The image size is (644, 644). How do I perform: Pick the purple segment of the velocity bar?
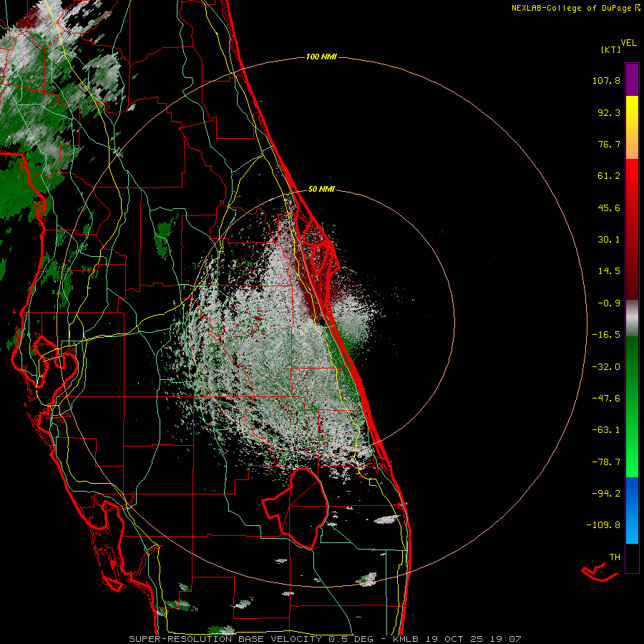(632, 79)
